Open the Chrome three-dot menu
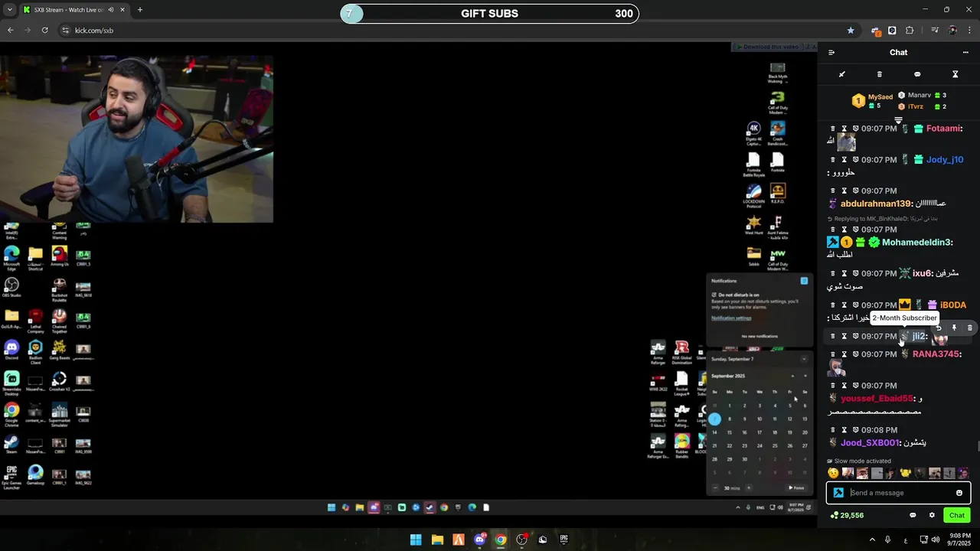The width and height of the screenshot is (980, 551). [969, 31]
